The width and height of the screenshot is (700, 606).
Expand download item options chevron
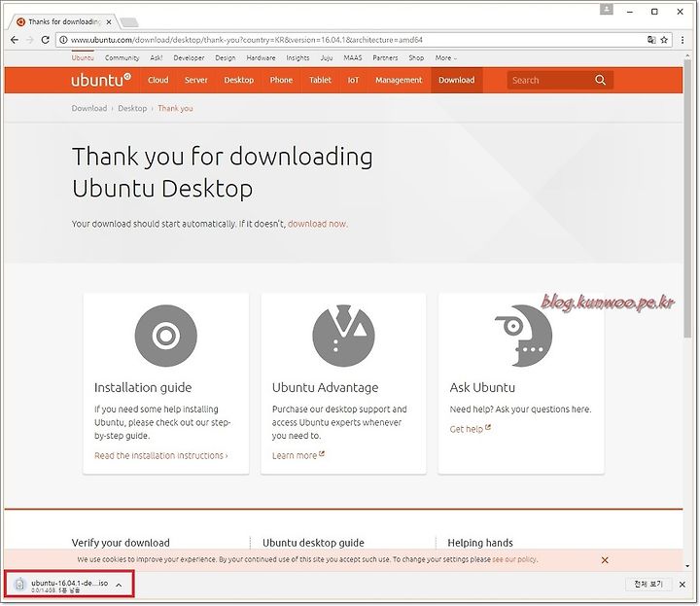click(x=119, y=585)
